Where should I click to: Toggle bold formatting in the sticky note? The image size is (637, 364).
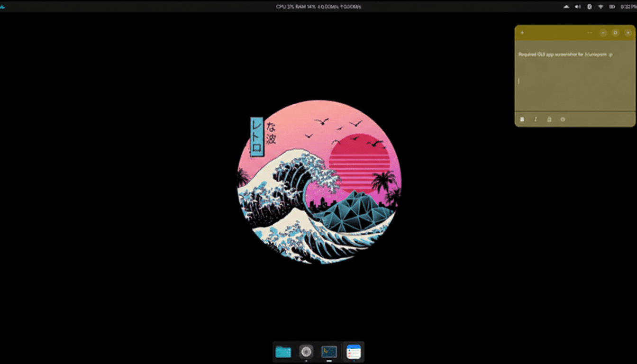522,119
